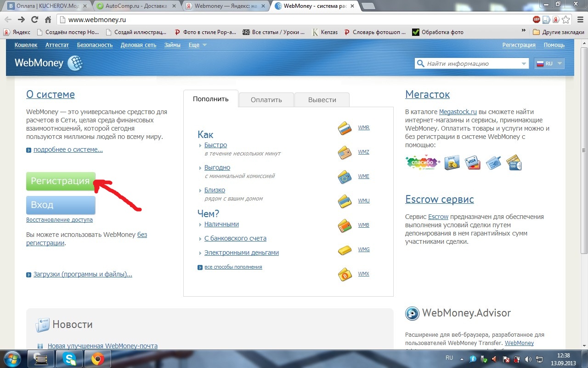This screenshot has width=588, height=368.
Task: Switch to the AutoComp.ru browser tab
Action: (137, 6)
